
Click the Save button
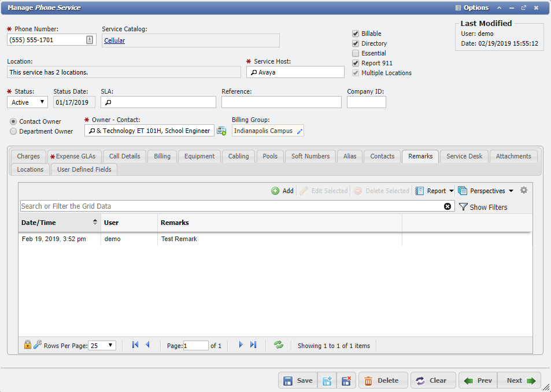(297, 380)
